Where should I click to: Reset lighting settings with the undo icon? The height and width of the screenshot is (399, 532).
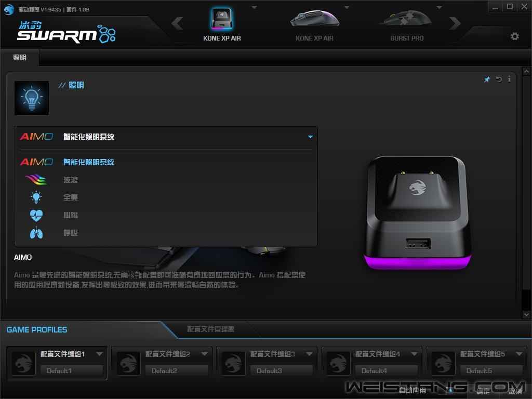pos(499,79)
